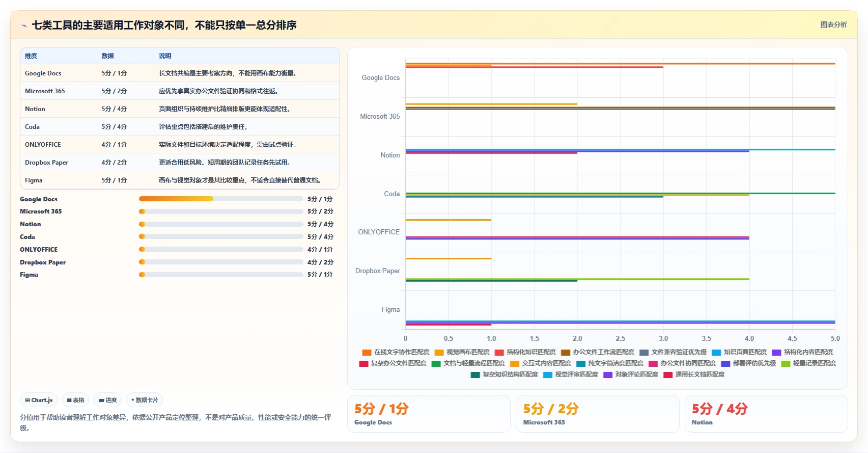Select the ONLYOFFICE table row name
Image resolution: width=868 pixels, height=453 pixels.
click(x=43, y=145)
